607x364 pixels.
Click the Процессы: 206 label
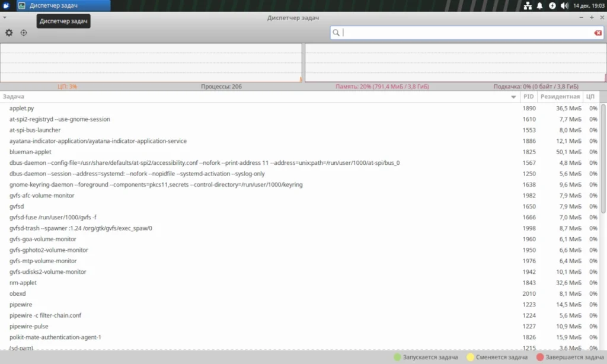pos(222,87)
